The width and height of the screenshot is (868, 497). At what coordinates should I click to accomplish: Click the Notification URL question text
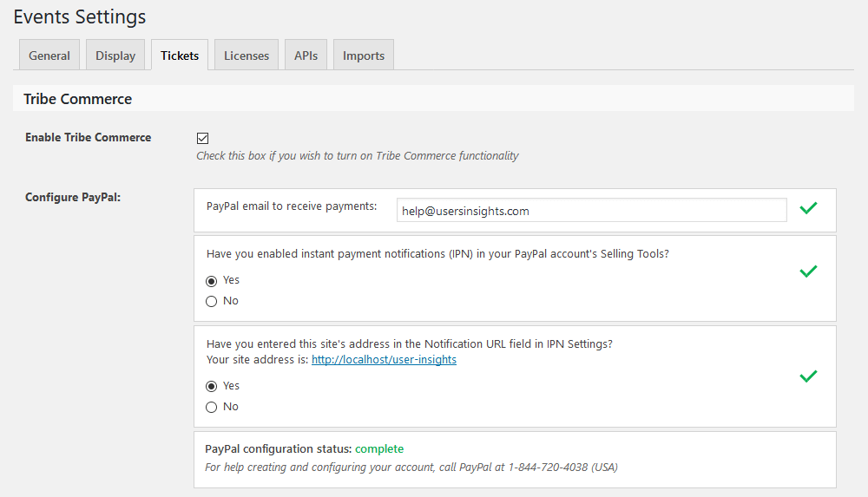click(409, 343)
